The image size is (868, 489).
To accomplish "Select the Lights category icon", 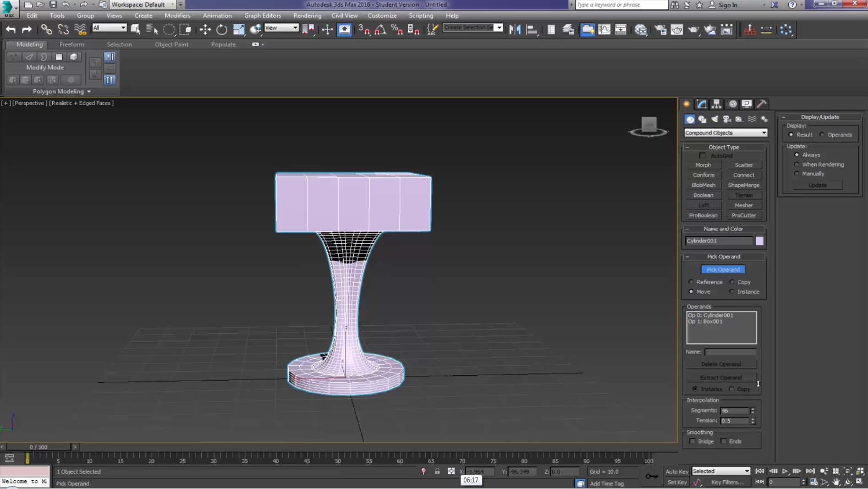I will pos(715,119).
